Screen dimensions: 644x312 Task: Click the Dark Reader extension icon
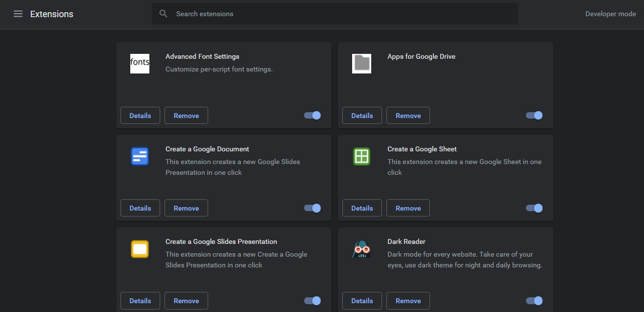361,249
